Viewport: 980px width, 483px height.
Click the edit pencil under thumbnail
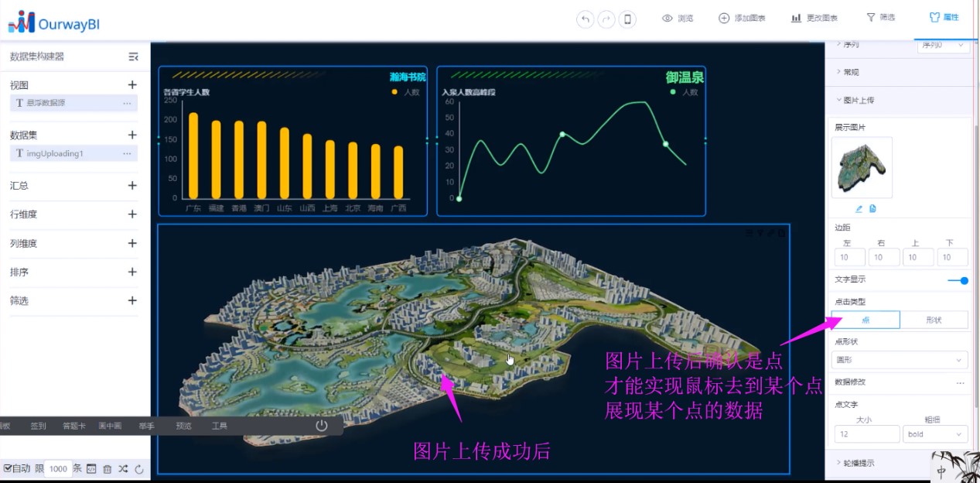point(859,209)
